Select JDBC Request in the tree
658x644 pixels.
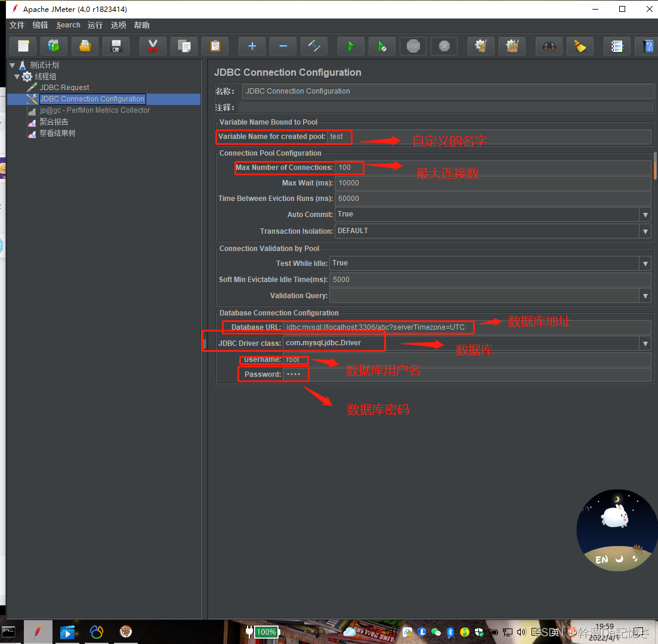click(x=64, y=88)
